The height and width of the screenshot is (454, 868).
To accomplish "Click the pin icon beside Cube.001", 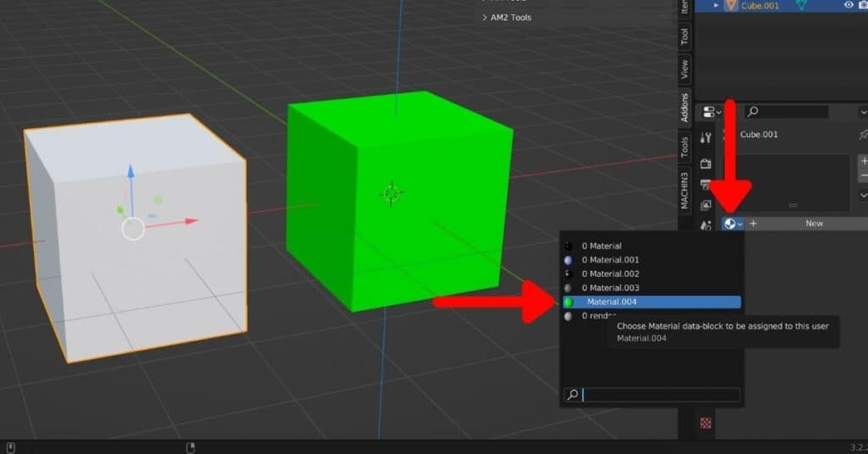I will point(863,135).
